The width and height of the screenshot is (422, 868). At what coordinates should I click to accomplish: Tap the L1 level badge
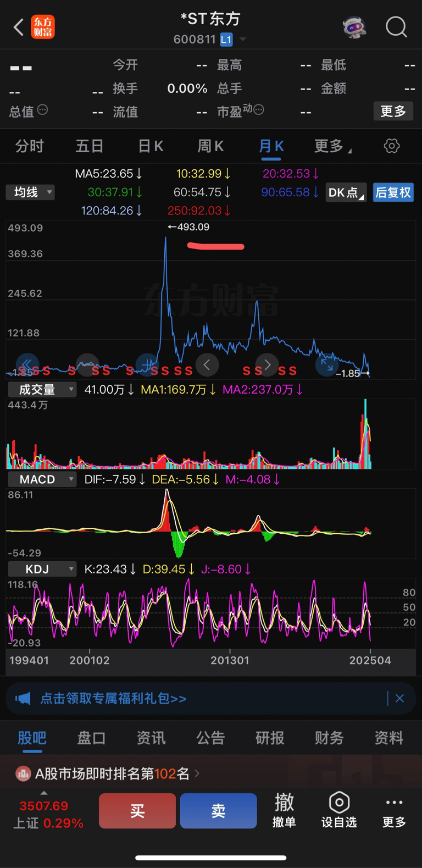(x=226, y=40)
